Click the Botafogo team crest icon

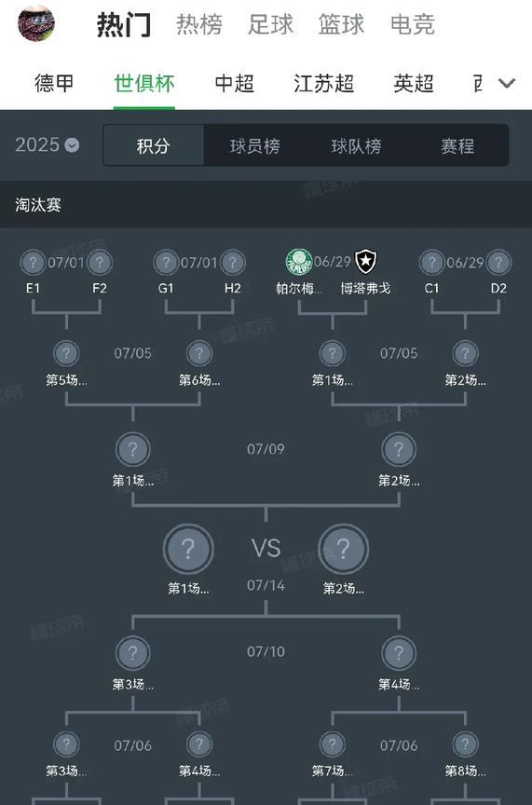click(365, 261)
